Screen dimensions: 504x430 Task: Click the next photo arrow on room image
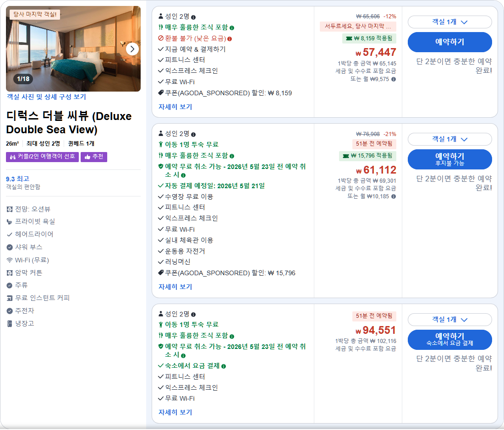click(132, 49)
